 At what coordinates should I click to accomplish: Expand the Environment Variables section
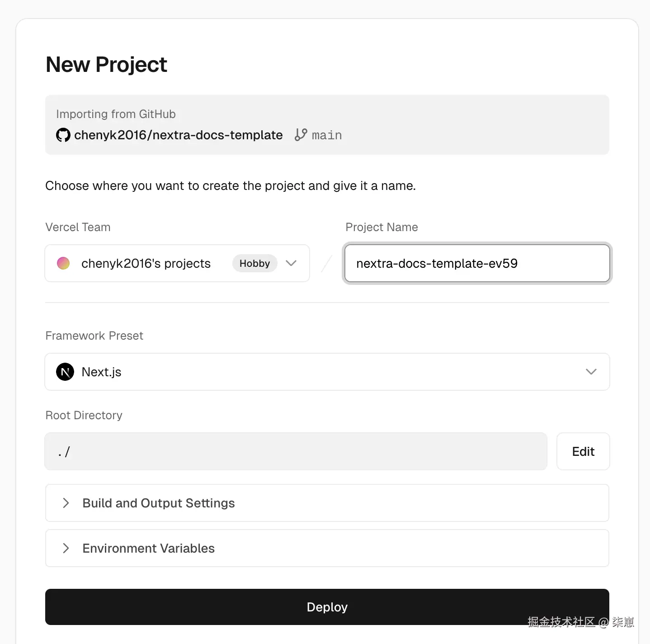(148, 548)
